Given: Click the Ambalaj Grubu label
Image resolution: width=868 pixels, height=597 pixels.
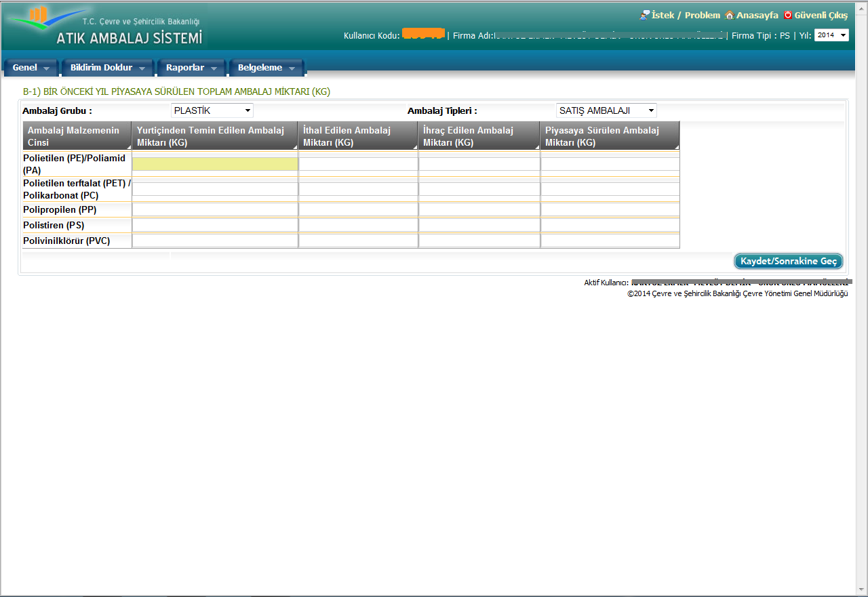Looking at the screenshot, I should tap(57, 110).
